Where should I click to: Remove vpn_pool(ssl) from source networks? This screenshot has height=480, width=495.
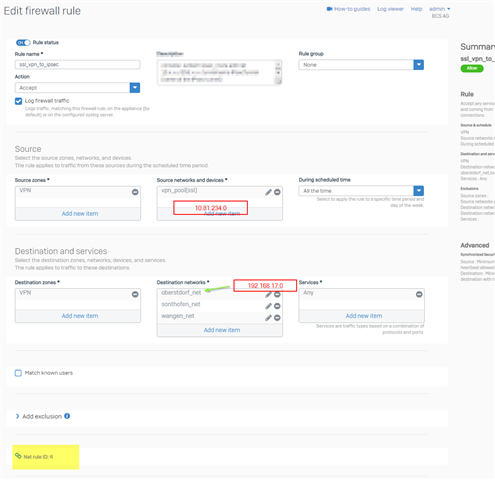277,192
